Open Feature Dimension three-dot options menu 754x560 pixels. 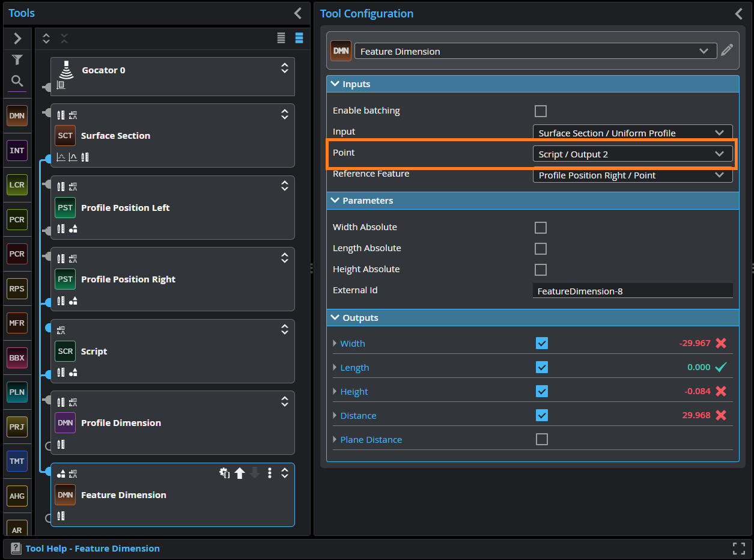[x=270, y=473]
